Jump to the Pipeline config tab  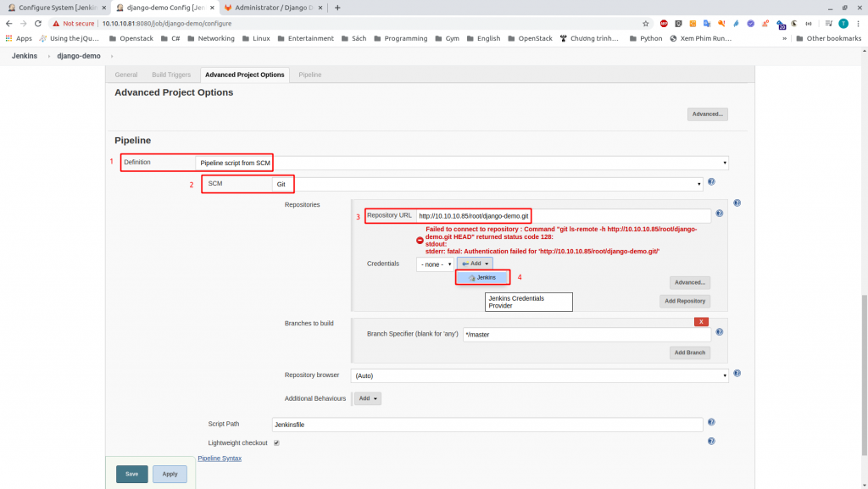310,75
